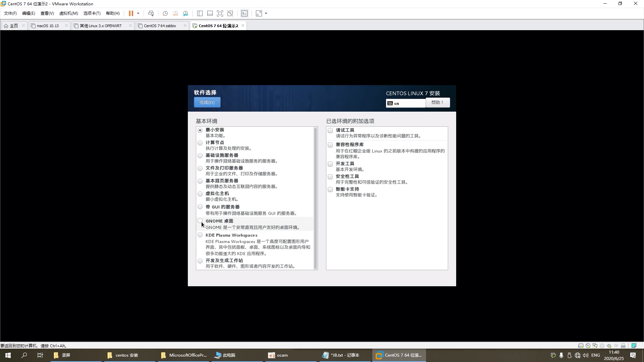Open the 虚拟机(M) menu
Image resolution: width=644 pixels, height=362 pixels.
(x=68, y=13)
